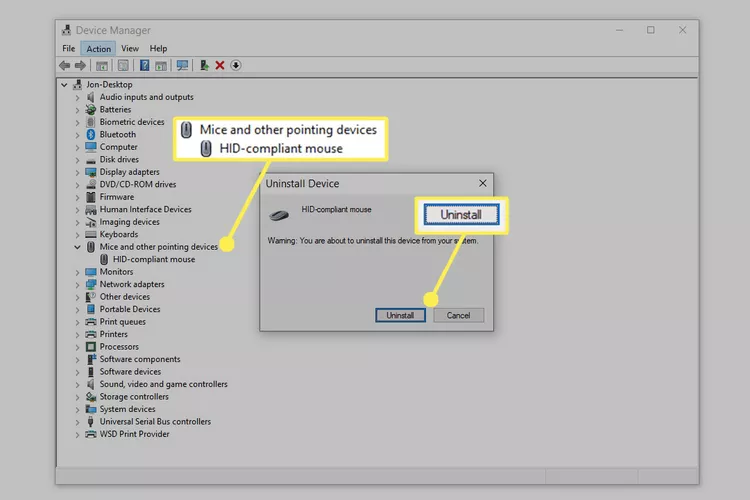This screenshot has width=750, height=500.
Task: Click the Forward arrow in the toolbar
Action: point(81,66)
